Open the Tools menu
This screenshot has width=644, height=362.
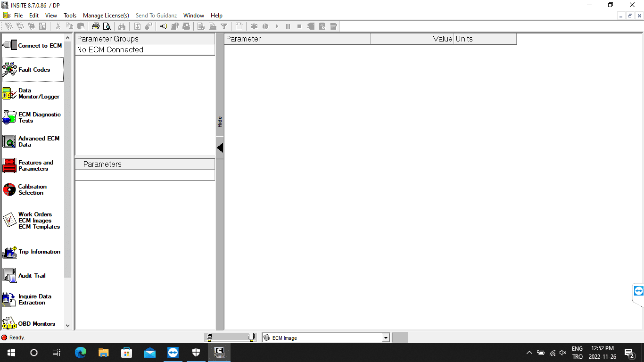pyautogui.click(x=70, y=16)
